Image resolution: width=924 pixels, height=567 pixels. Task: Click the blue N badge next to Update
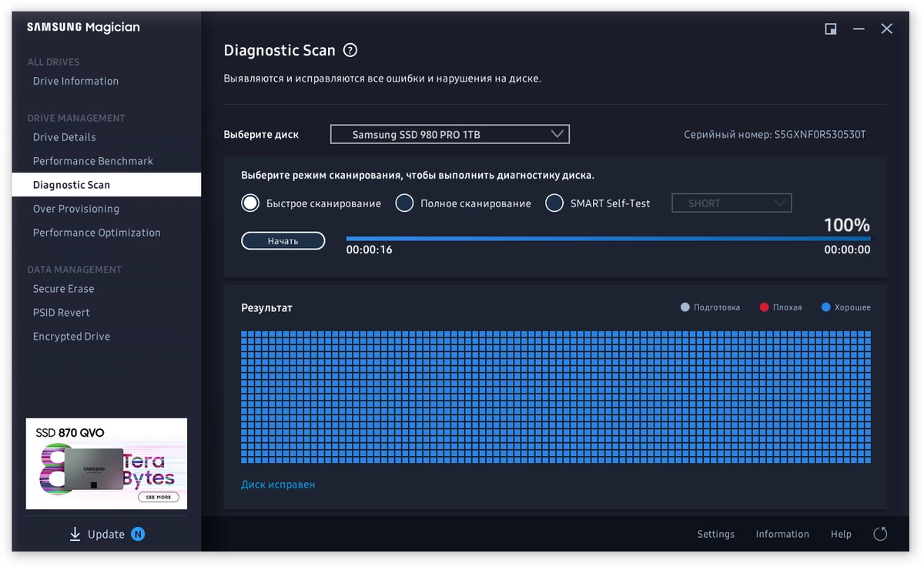[x=138, y=534]
